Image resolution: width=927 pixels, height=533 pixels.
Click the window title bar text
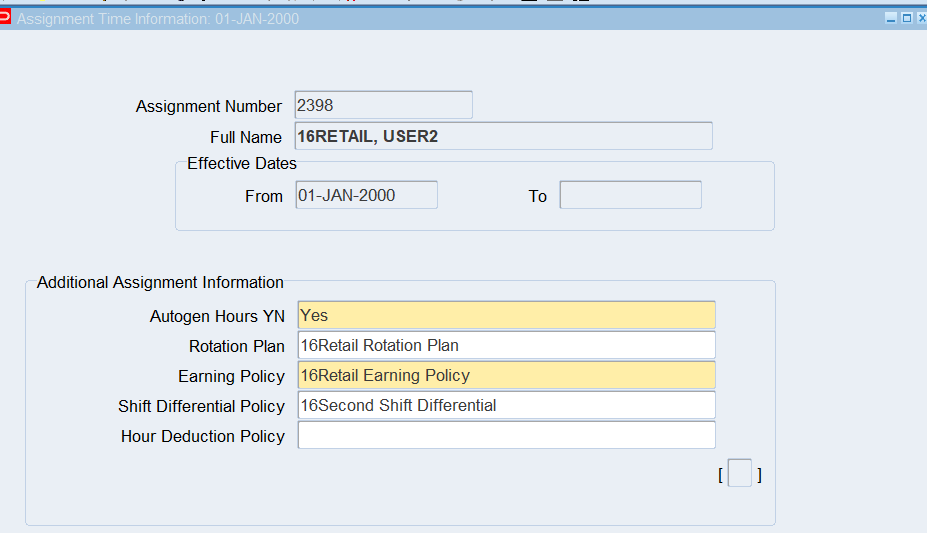pyautogui.click(x=158, y=19)
